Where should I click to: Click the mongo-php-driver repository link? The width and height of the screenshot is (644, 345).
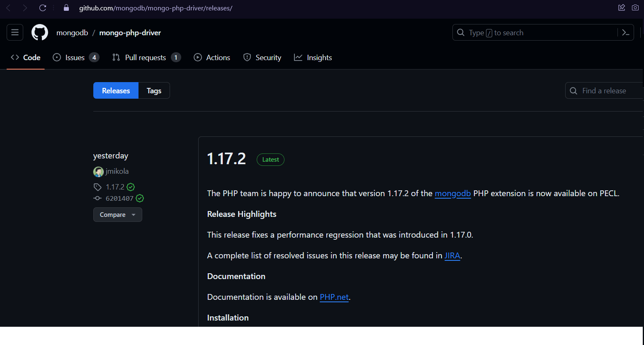130,33
